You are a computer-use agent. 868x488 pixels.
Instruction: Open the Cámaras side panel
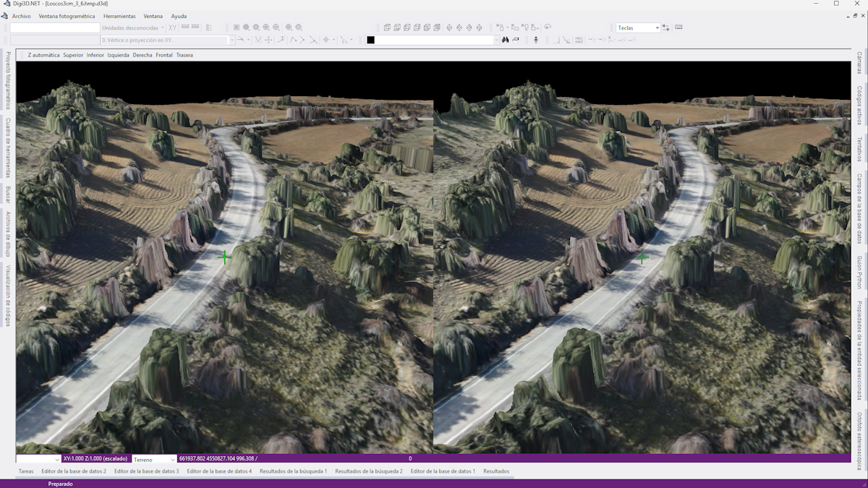click(x=859, y=63)
